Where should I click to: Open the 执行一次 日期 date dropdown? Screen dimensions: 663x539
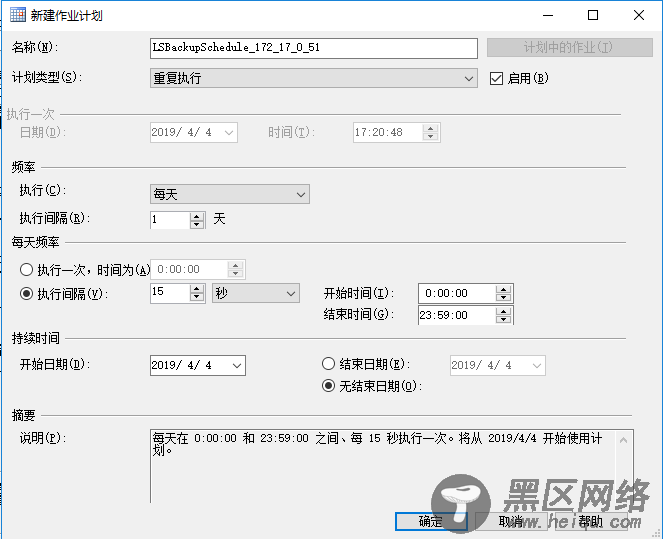click(x=229, y=133)
